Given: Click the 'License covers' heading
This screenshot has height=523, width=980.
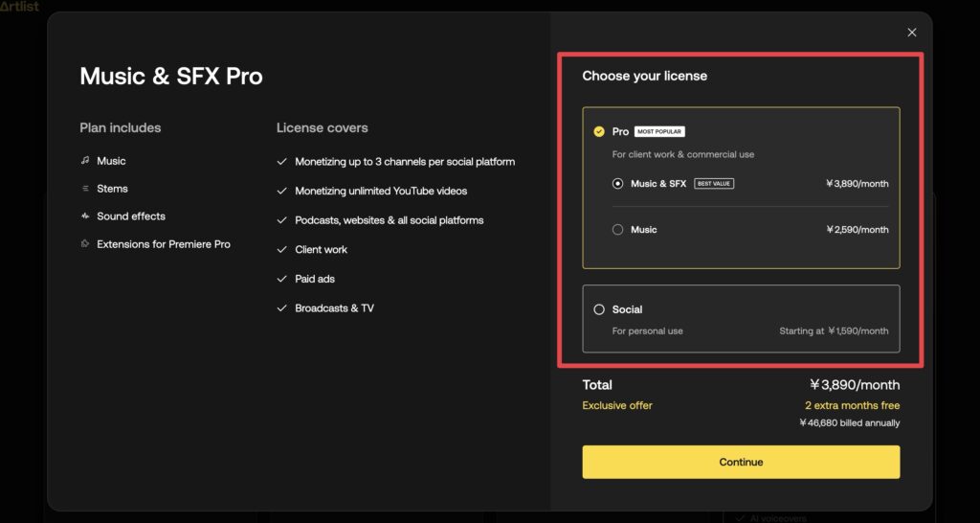Looking at the screenshot, I should coord(322,127).
